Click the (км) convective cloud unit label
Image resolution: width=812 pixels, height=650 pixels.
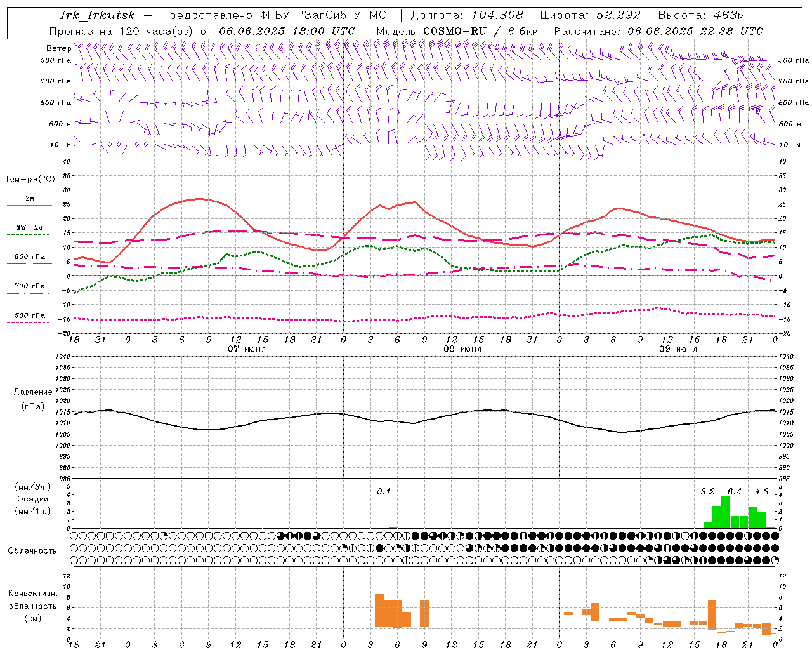click(x=33, y=618)
